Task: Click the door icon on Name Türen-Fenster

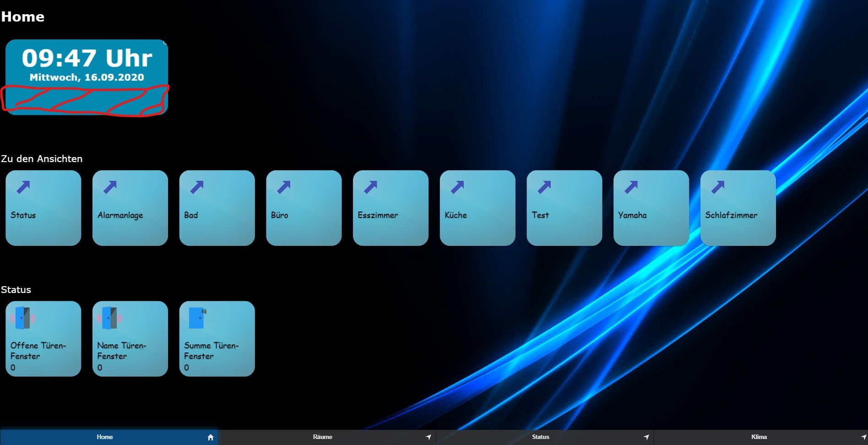Action: tap(109, 318)
